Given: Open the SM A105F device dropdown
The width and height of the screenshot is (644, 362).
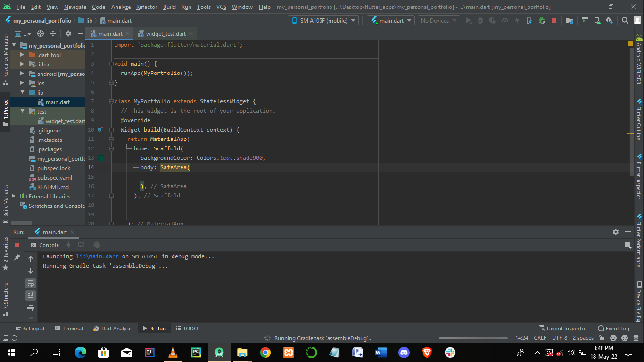Looking at the screenshot, I should [323, 21].
